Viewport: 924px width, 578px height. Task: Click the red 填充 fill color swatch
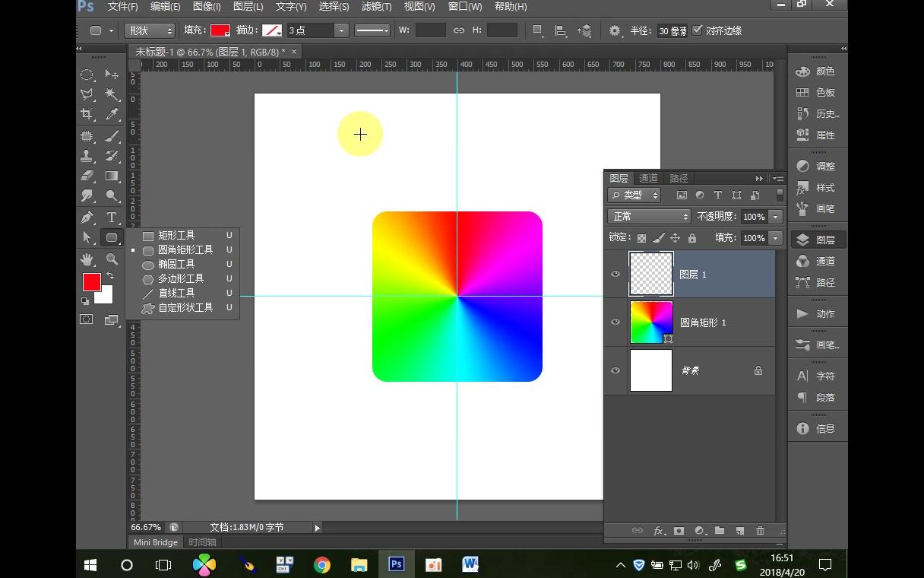coord(220,30)
